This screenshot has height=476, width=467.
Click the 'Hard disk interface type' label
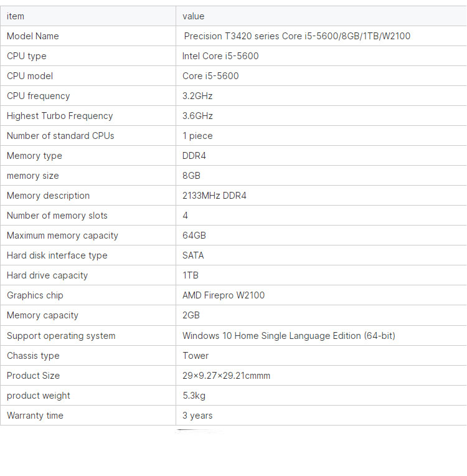57,255
